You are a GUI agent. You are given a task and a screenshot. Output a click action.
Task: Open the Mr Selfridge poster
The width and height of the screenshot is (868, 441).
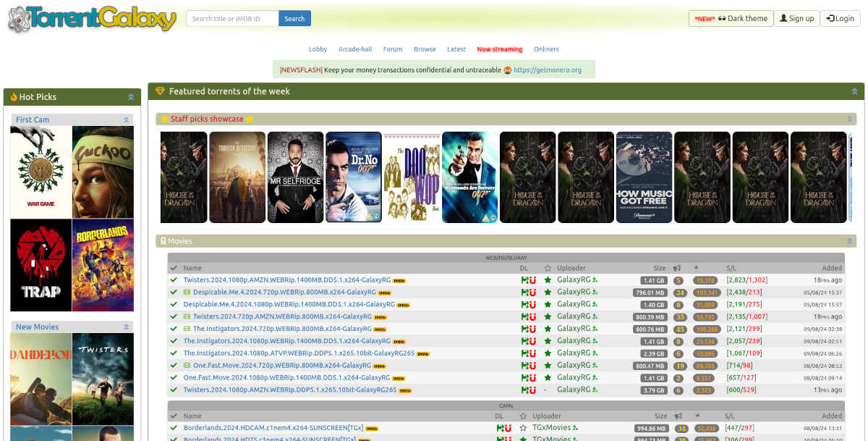coord(295,177)
